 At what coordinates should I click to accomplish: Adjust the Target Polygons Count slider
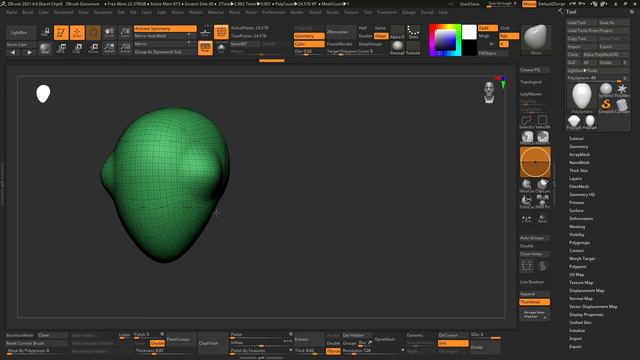click(356, 52)
